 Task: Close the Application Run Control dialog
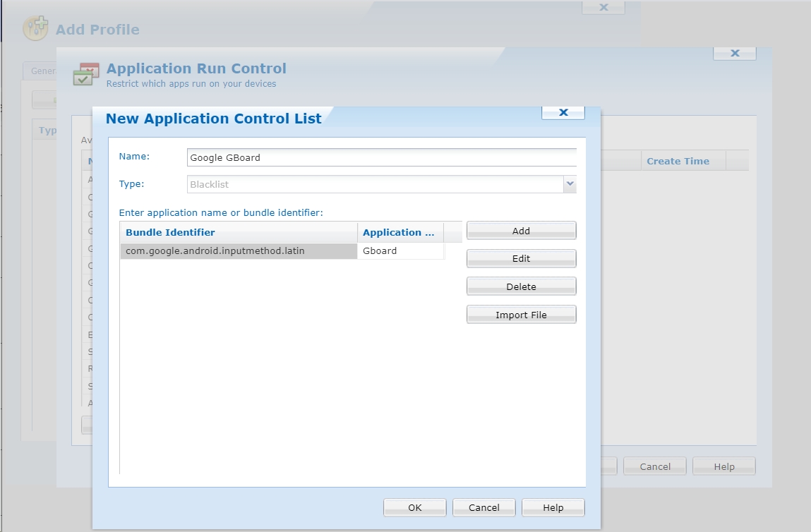coord(734,53)
